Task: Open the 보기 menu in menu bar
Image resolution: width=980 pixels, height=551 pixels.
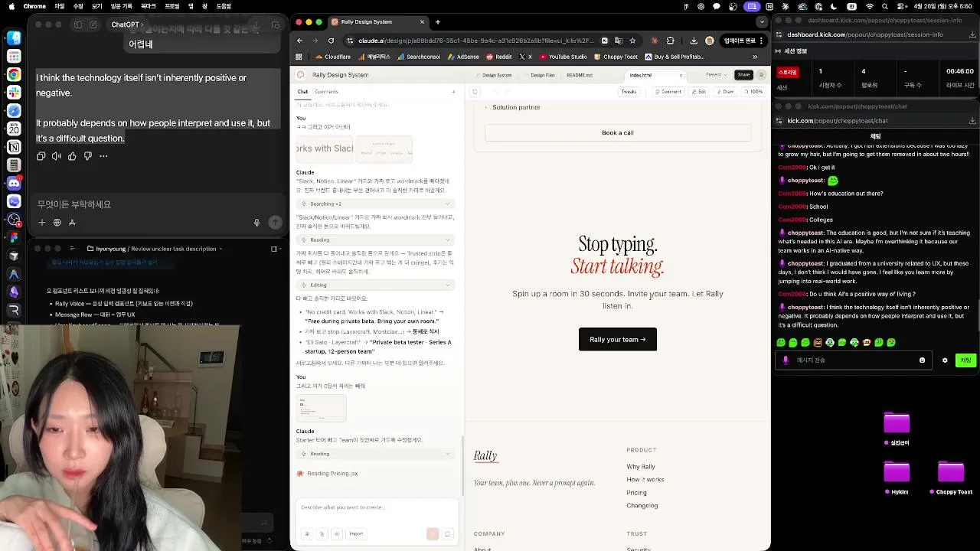Action: click(97, 6)
